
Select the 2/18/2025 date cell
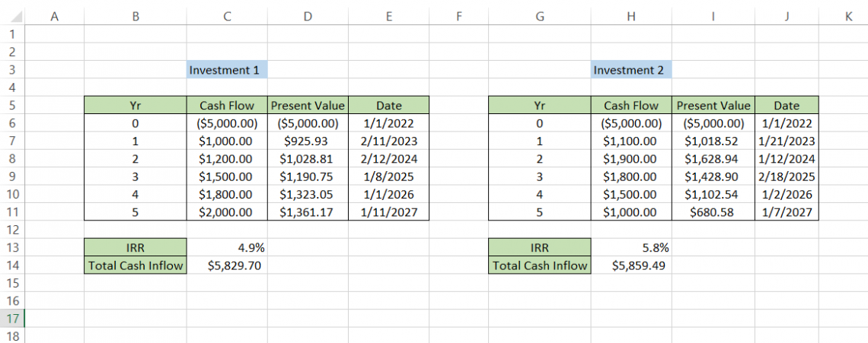tap(787, 176)
